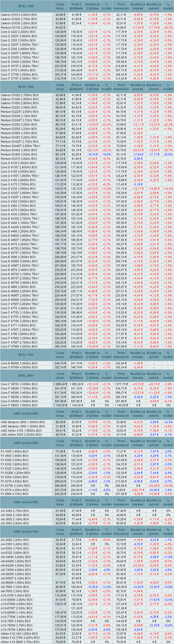The width and height of the screenshot is (174, 644).
Task: Click the AMD Socket AM1 section header
Action: pos(26,413)
